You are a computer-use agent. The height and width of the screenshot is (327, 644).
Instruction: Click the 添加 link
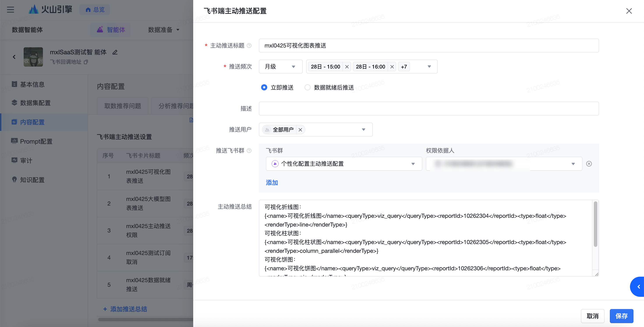point(272,183)
